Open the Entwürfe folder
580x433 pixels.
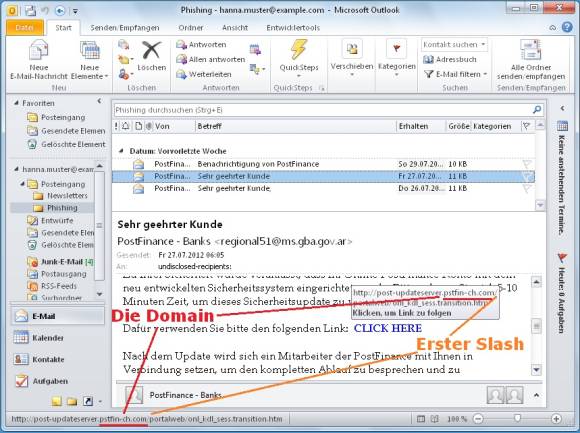click(50, 221)
